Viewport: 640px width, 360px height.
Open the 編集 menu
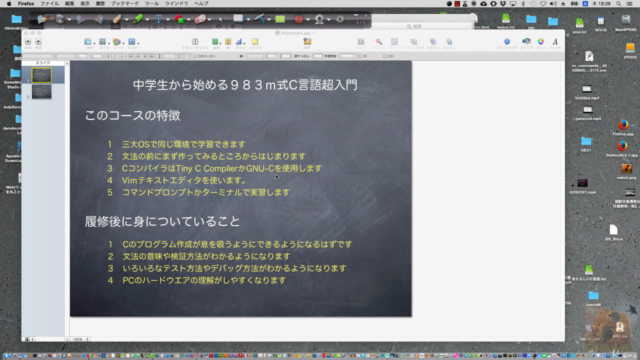pyautogui.click(x=69, y=3)
